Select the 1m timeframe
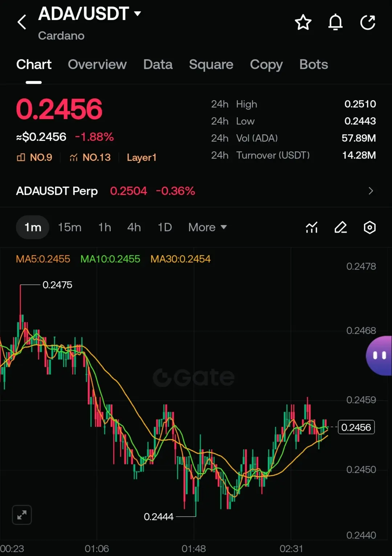Viewport: 392px width, 556px height. coord(33,228)
